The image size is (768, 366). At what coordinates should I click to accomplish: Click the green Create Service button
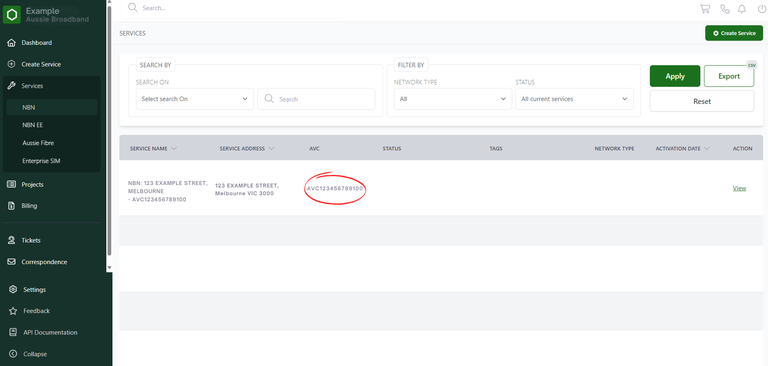tap(734, 33)
